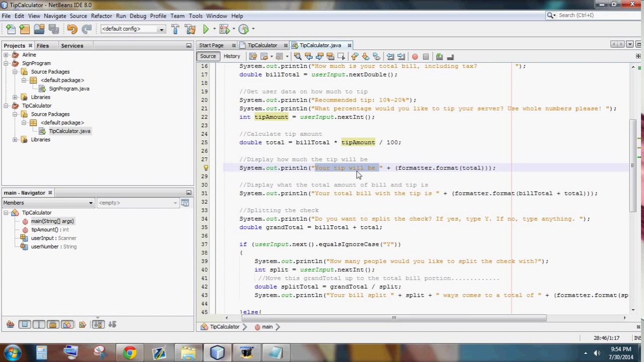Screen dimensions: 644x362
Task: Click the Build Project hammer icon
Action: [175, 29]
